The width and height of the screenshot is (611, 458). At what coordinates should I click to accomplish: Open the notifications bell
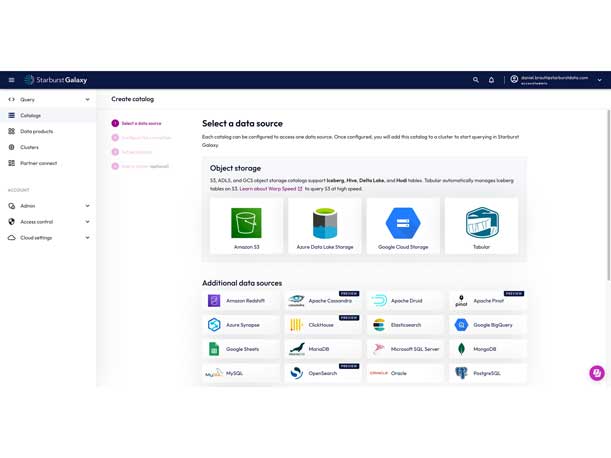point(491,80)
